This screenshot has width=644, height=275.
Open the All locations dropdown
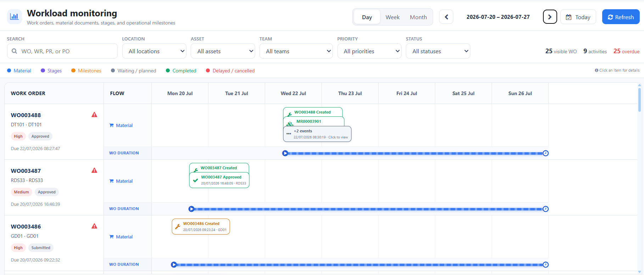point(154,51)
